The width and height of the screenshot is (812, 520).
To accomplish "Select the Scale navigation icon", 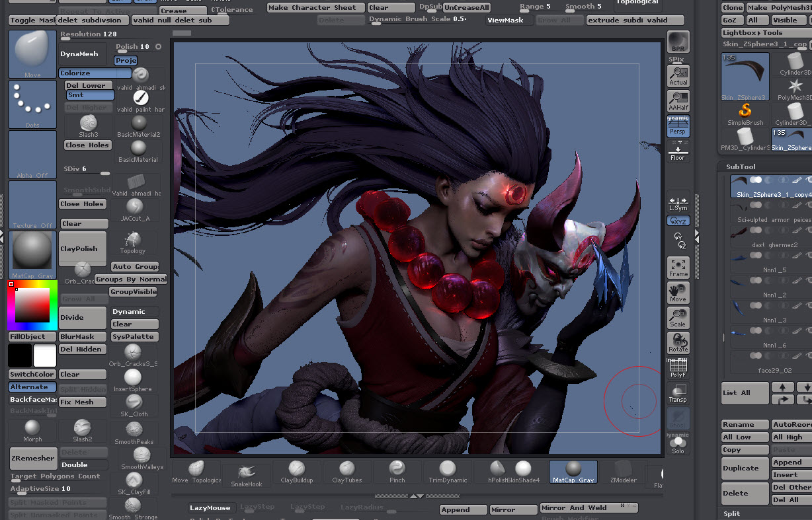I will pyautogui.click(x=678, y=317).
